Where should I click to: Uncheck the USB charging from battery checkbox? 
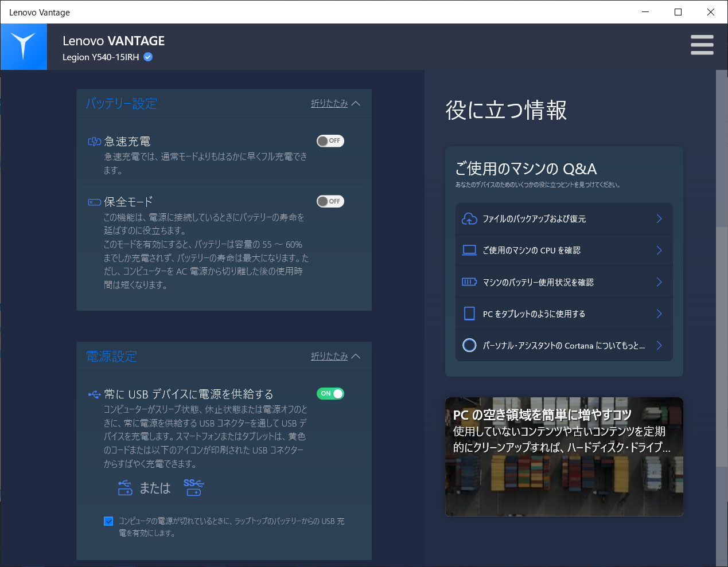pos(108,521)
